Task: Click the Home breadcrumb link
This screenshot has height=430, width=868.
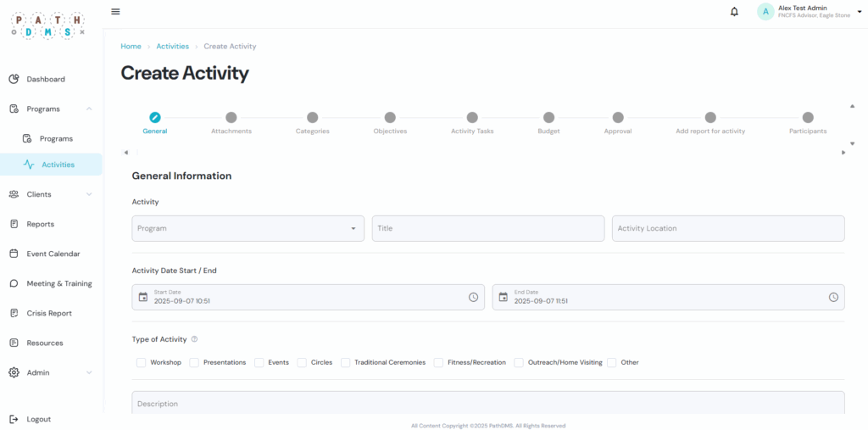Action: point(131,47)
